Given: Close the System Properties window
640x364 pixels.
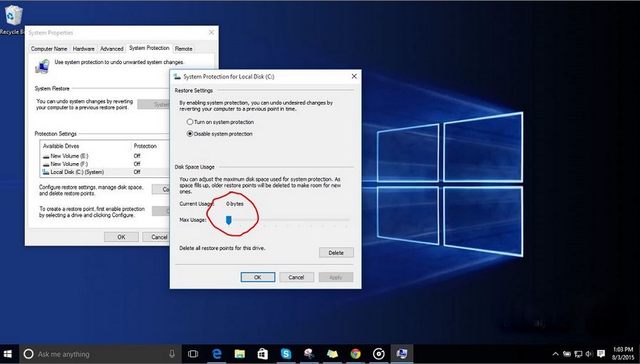Looking at the screenshot, I should tap(211, 33).
